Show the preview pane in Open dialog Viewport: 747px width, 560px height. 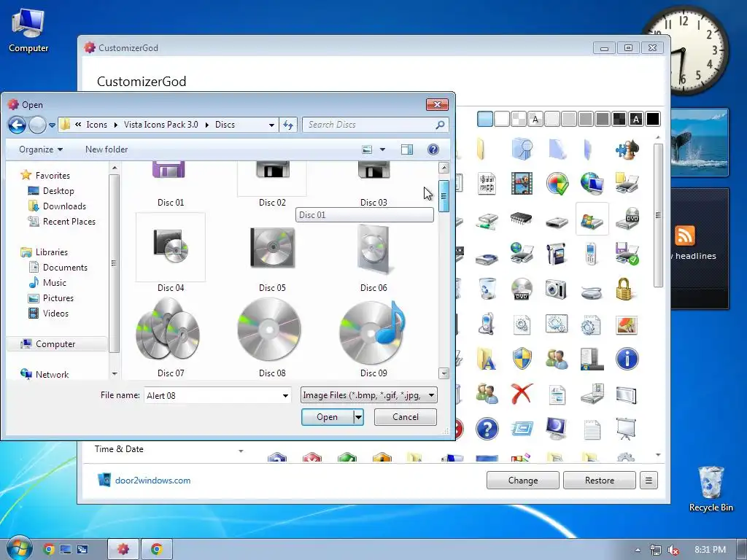(407, 149)
